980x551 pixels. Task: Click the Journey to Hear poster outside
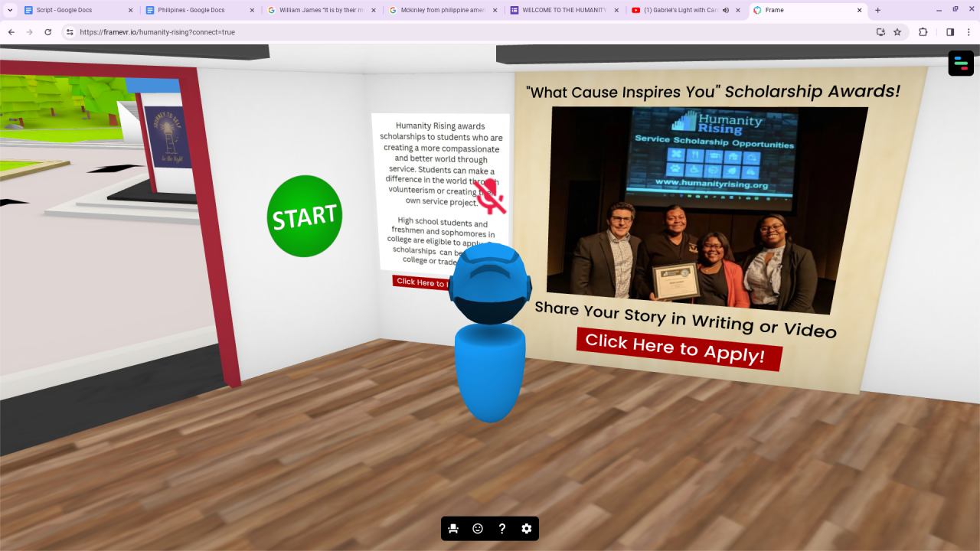click(x=168, y=138)
